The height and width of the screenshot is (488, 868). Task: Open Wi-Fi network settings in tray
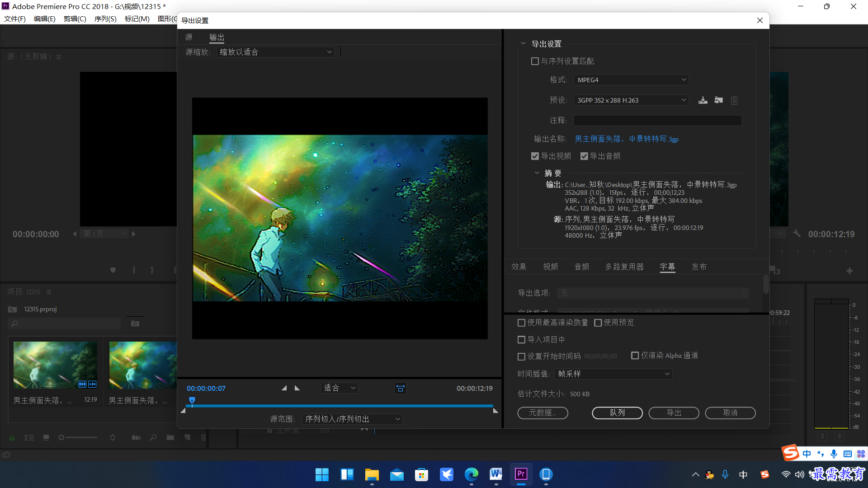(786, 474)
